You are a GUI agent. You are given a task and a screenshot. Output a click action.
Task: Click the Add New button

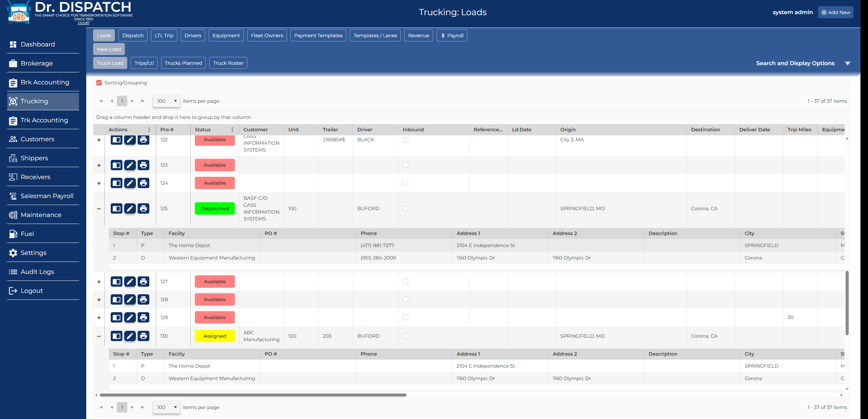[x=836, y=12]
